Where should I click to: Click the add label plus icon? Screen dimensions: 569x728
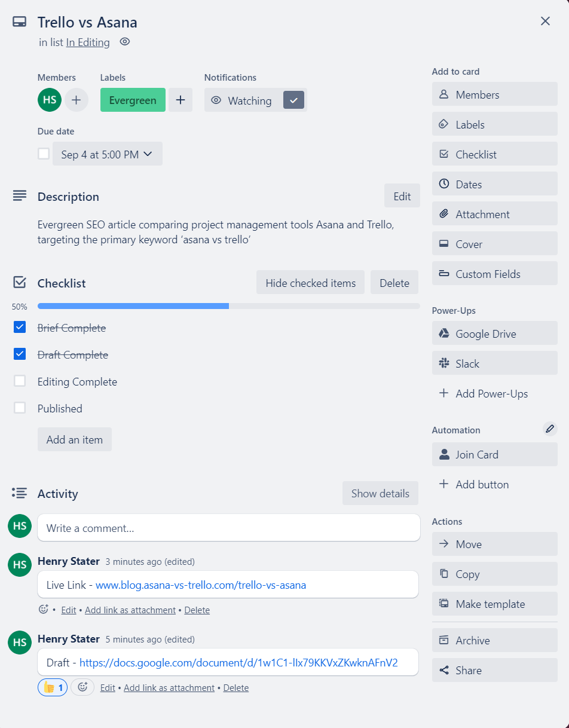coord(181,100)
